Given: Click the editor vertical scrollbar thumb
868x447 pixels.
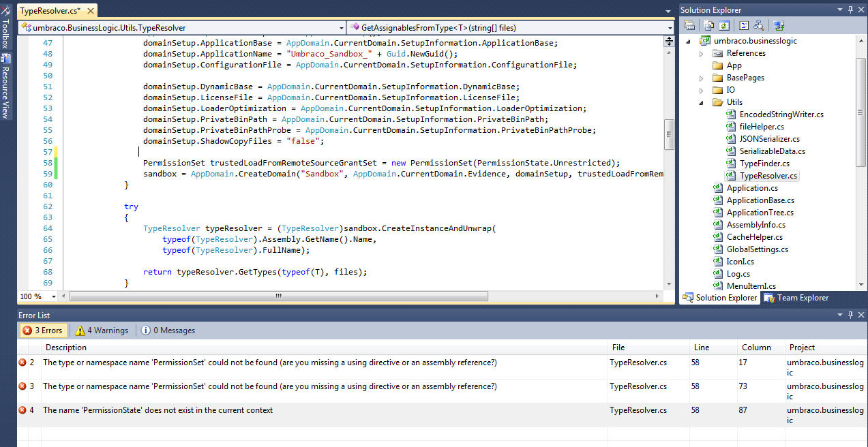Looking at the screenshot, I should point(669,135).
